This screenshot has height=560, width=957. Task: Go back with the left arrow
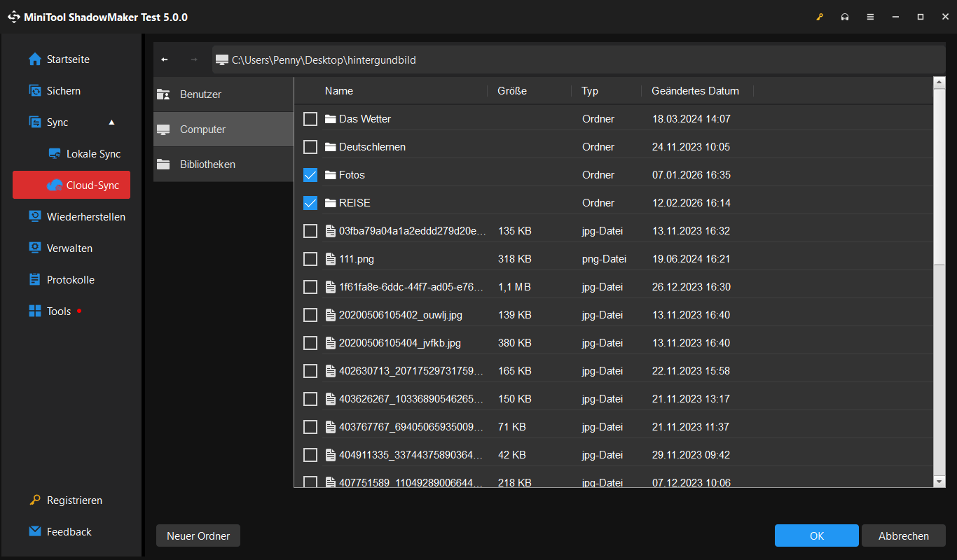coord(165,59)
